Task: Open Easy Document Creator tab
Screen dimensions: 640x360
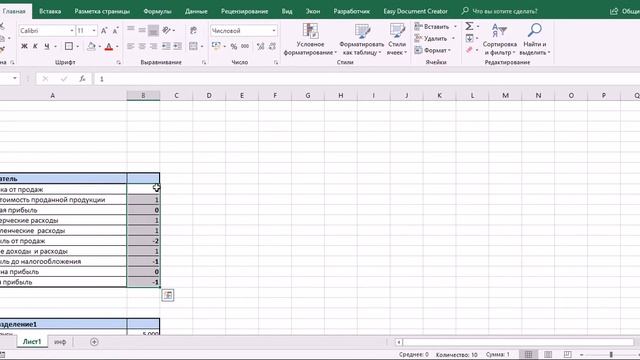Action: (x=416, y=11)
